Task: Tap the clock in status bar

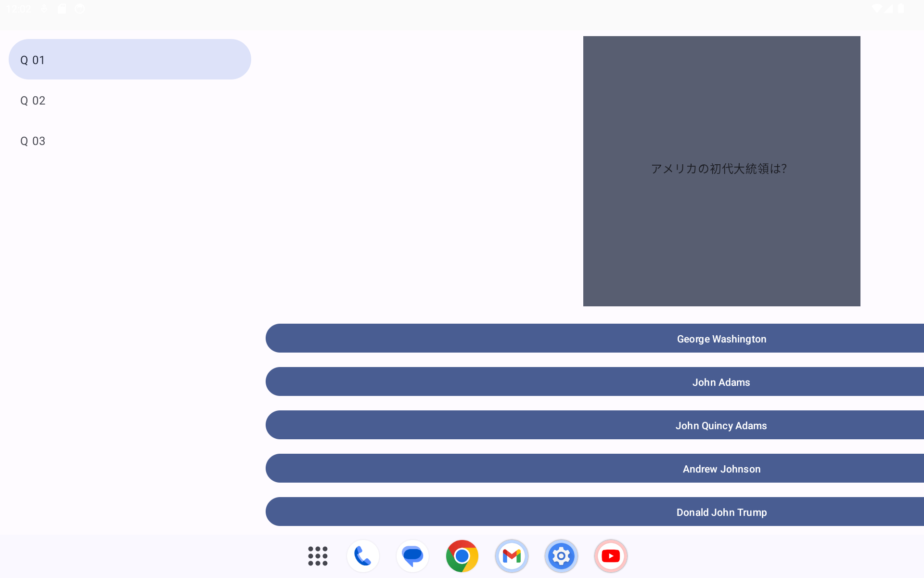Action: point(19,9)
